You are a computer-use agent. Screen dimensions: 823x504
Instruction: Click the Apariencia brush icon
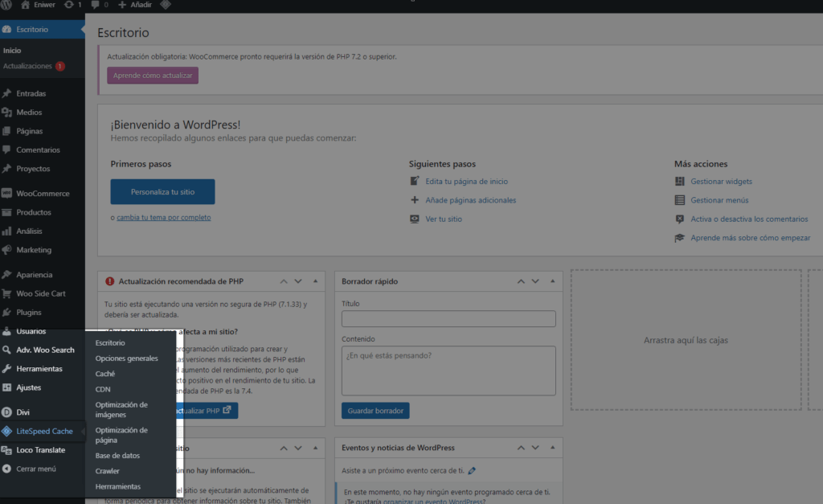pyautogui.click(x=6, y=275)
